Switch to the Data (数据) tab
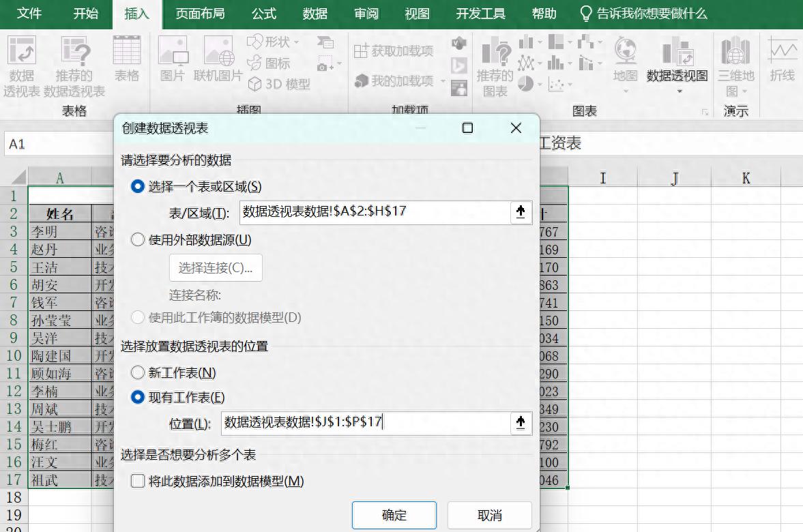The image size is (803, 532). (x=315, y=14)
